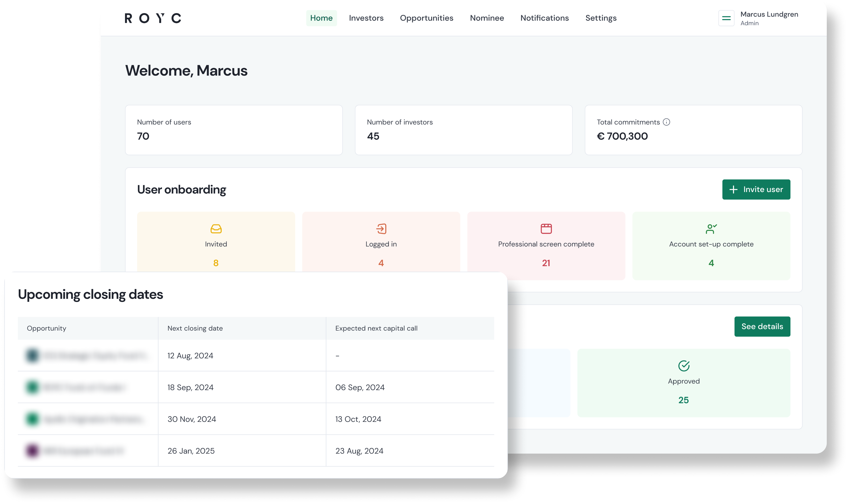The height and width of the screenshot is (504, 848).
Task: Open the Number of investors card
Action: [x=464, y=130]
